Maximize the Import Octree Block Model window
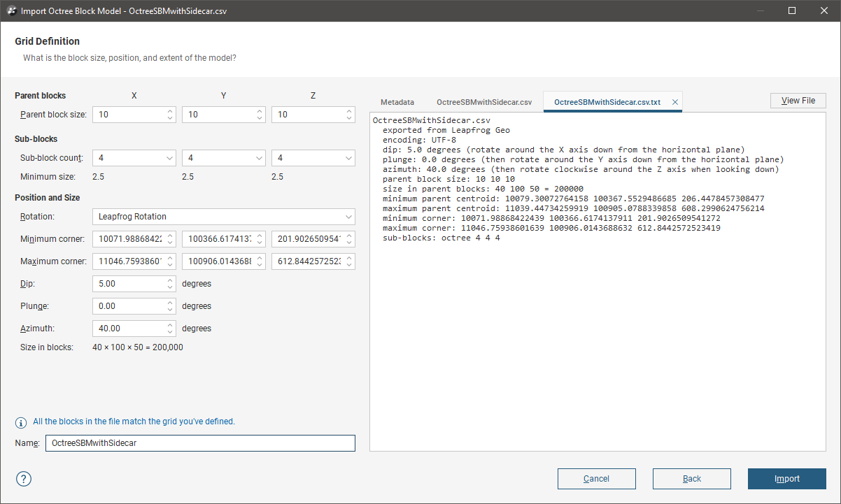The width and height of the screenshot is (841, 504). (x=792, y=10)
